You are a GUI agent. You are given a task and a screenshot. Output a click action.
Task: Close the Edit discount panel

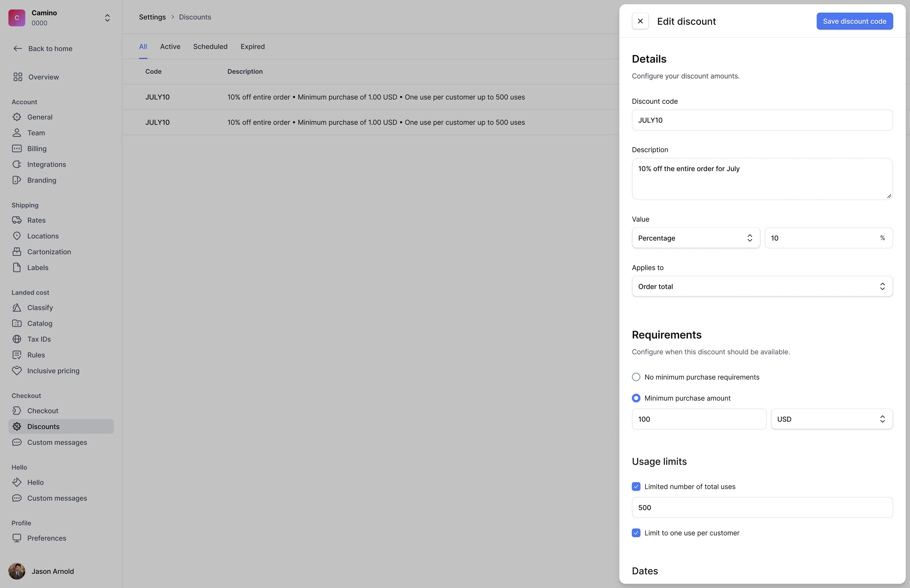(640, 21)
